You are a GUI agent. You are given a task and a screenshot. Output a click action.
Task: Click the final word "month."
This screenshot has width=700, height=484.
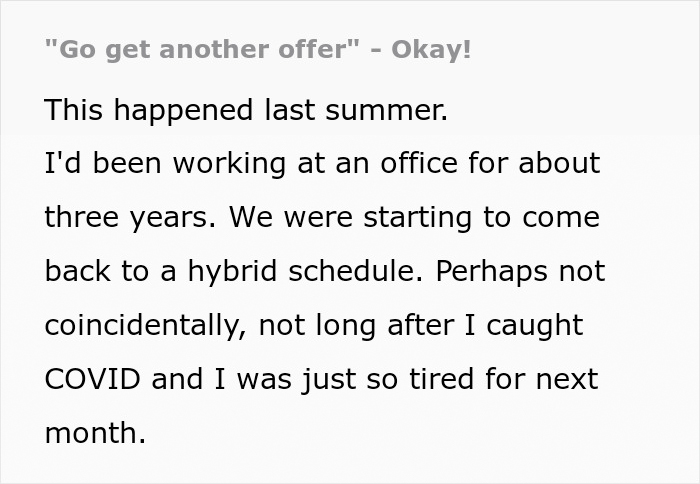click(x=95, y=434)
